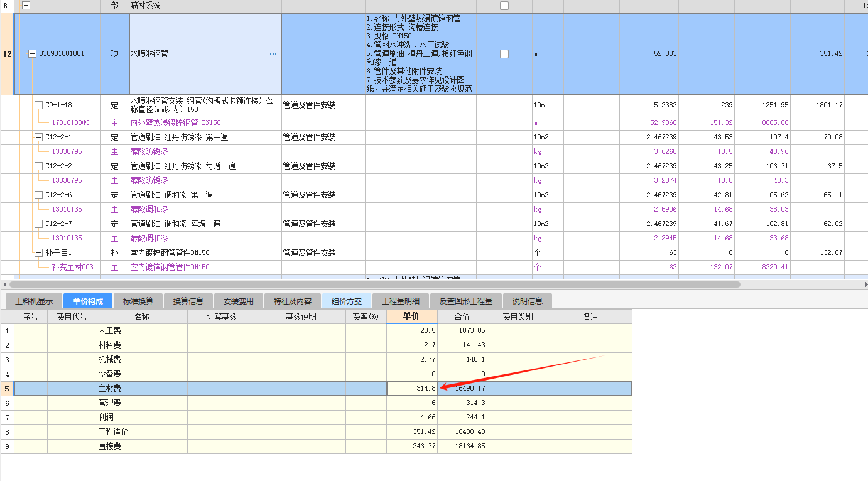Click the 单价 column header
The width and height of the screenshot is (868, 481).
tap(412, 316)
